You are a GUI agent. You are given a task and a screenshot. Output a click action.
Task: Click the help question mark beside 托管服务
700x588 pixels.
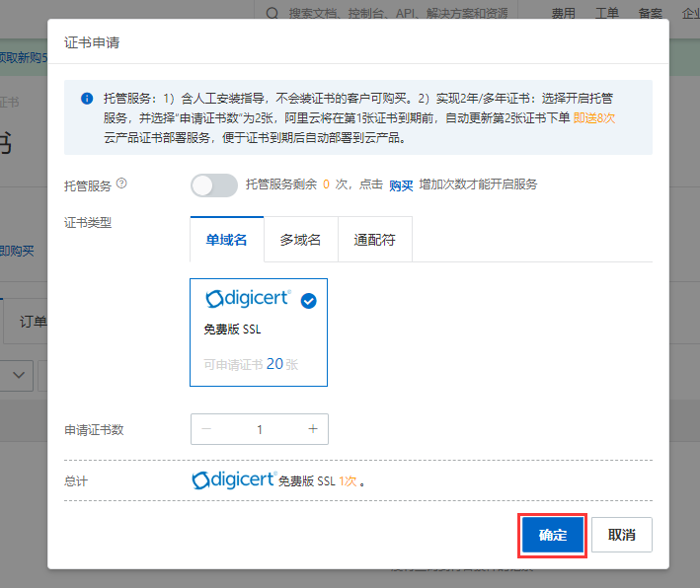pyautogui.click(x=121, y=184)
